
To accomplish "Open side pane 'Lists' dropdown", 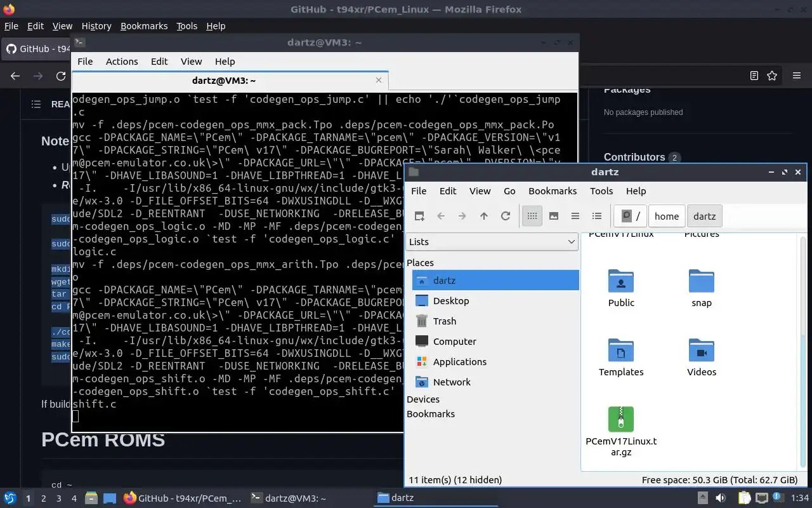I will pos(492,241).
